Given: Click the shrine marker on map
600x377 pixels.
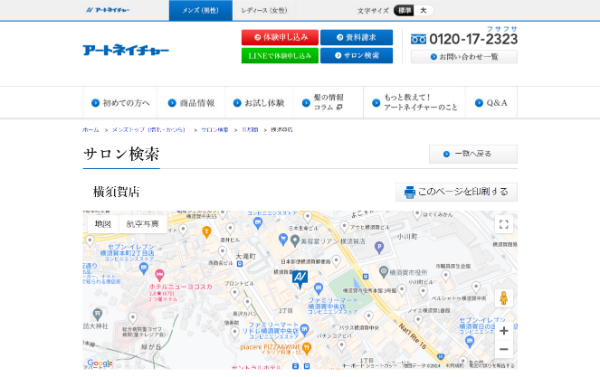Looking at the screenshot, I should coord(98,315).
